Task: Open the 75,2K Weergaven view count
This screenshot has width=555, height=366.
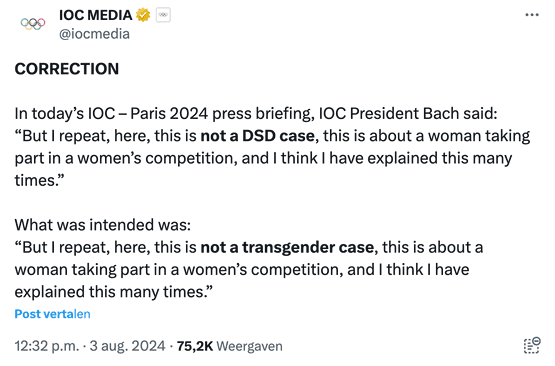Action: [x=229, y=346]
